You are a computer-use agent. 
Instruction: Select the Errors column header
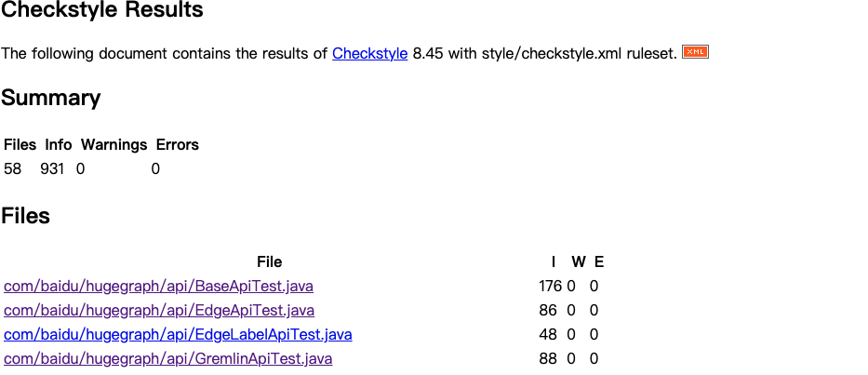177,145
